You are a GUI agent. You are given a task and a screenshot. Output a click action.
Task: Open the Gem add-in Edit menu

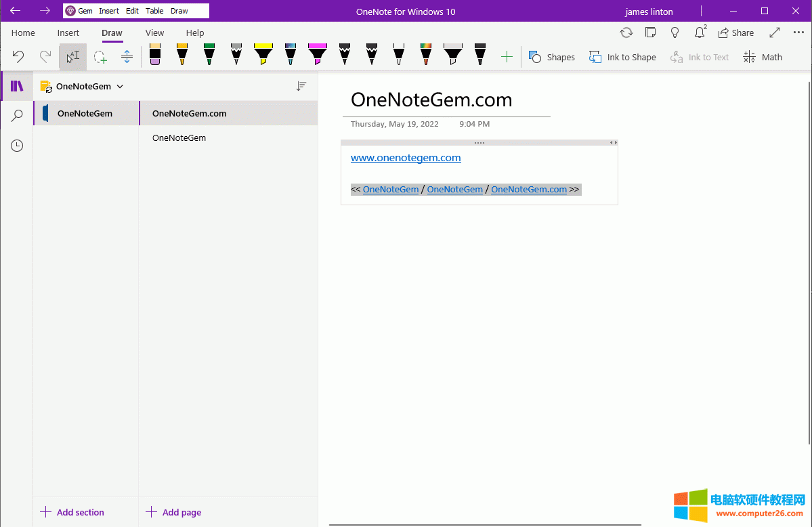132,11
